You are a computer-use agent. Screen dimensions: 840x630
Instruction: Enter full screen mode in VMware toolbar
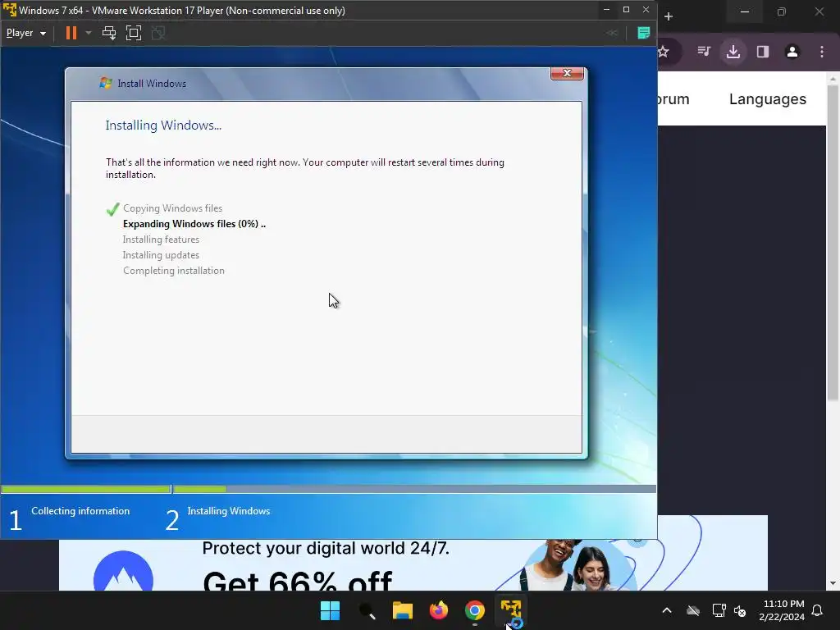pos(134,33)
